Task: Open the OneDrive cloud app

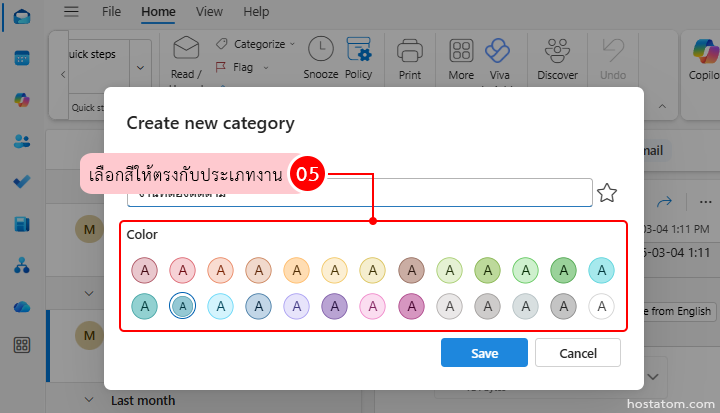Action: pos(22,306)
